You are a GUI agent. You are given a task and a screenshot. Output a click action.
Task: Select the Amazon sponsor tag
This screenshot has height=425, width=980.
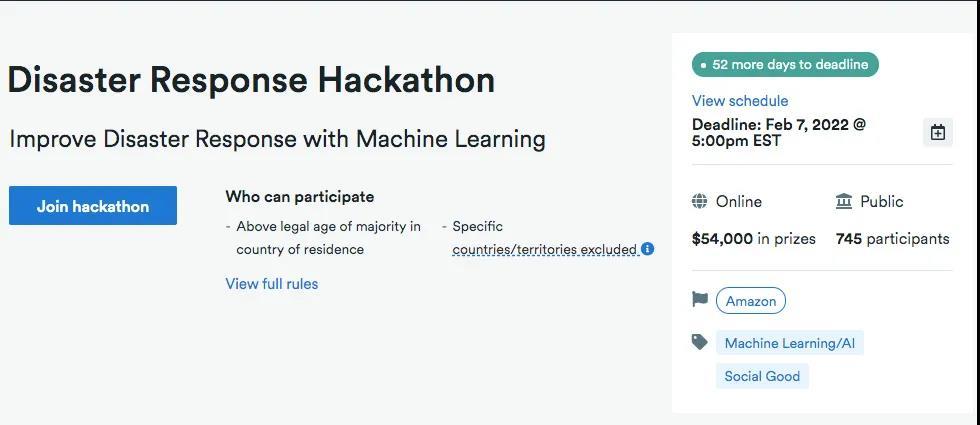[x=751, y=301]
